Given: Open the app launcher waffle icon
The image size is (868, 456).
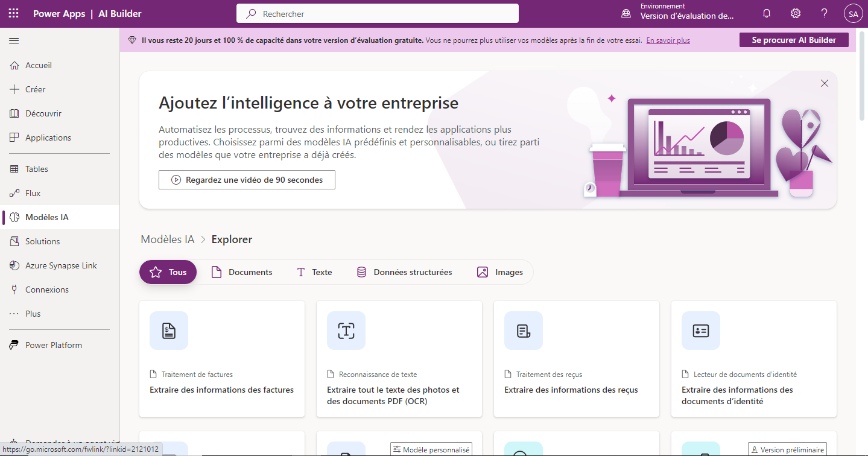Looking at the screenshot, I should (13, 13).
